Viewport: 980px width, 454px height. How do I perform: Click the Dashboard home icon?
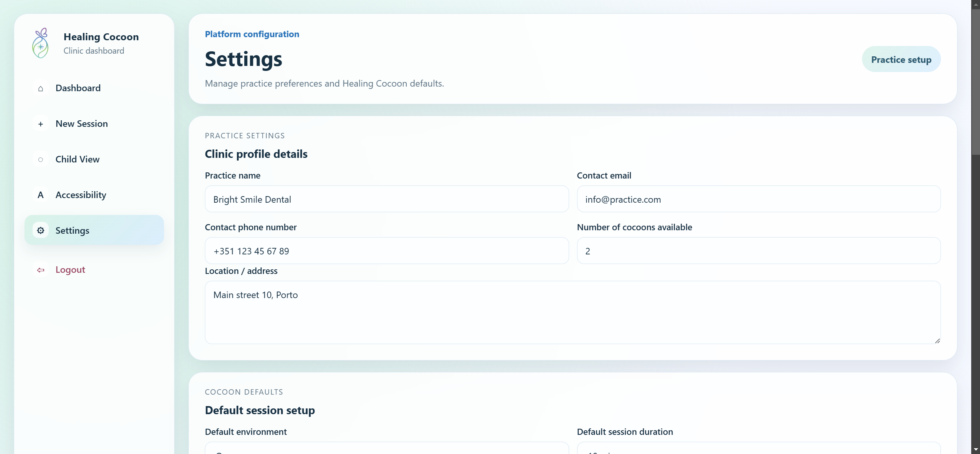click(x=41, y=89)
